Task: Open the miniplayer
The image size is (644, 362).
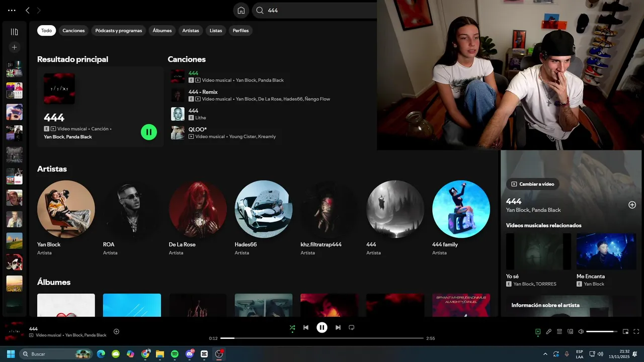Action: pyautogui.click(x=626, y=332)
